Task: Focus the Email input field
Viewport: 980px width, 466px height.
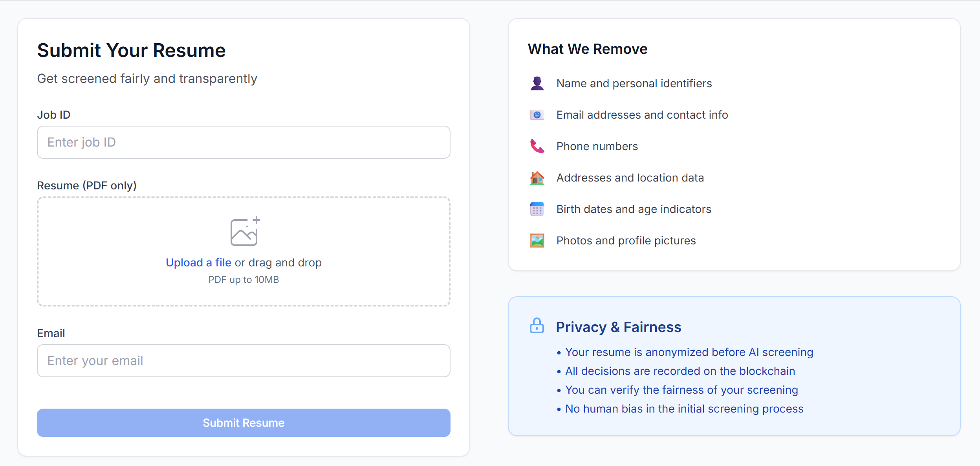Action: pos(244,361)
